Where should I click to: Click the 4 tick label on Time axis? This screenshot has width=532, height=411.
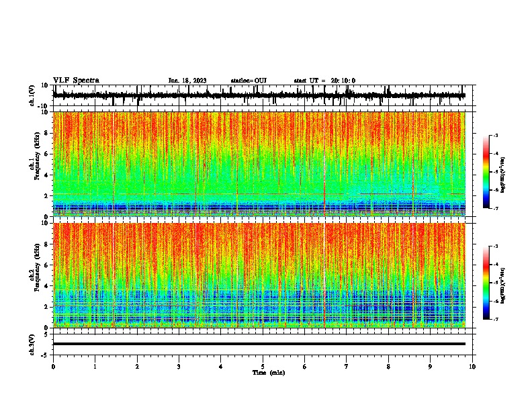pyautogui.click(x=221, y=367)
